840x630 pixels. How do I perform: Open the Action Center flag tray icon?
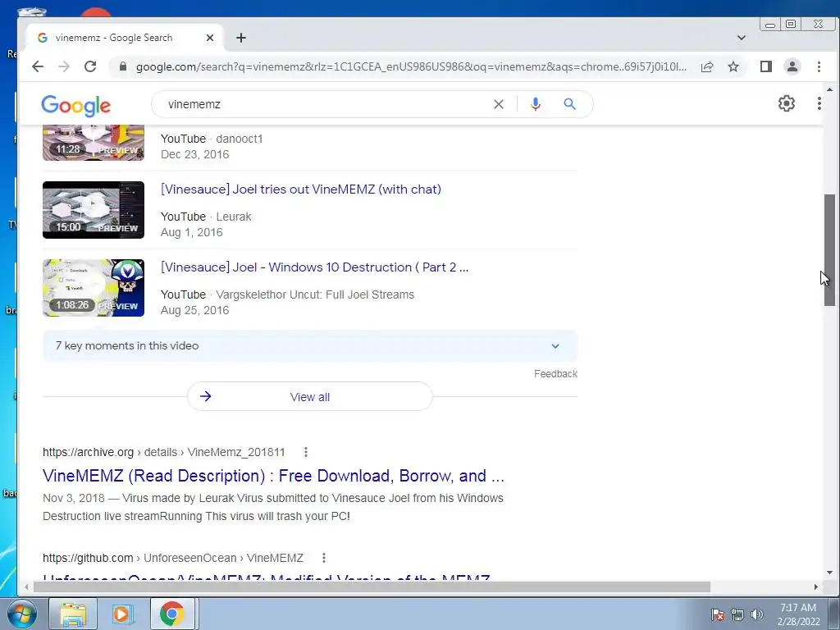718,614
